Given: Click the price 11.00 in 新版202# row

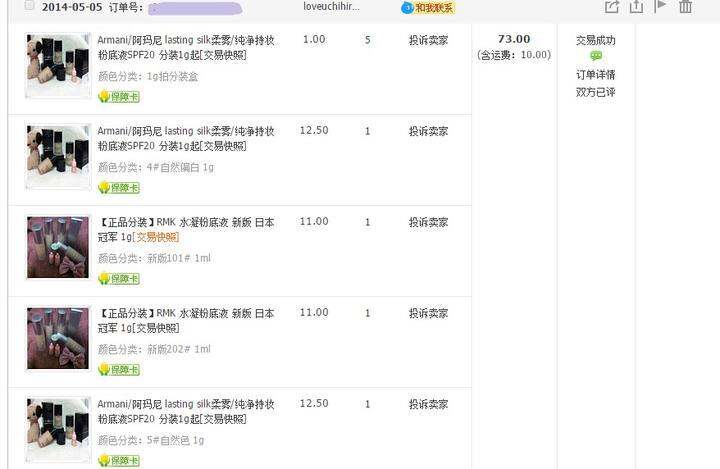Looking at the screenshot, I should tap(314, 312).
